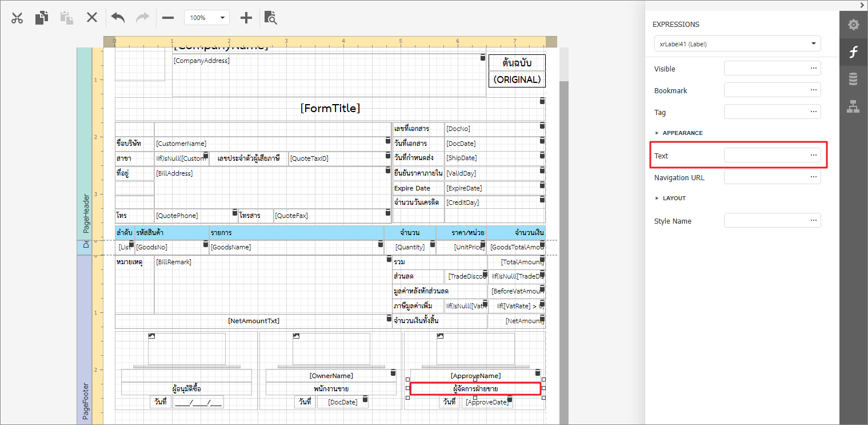
Task: Expand the Appearance section
Action: point(682,133)
